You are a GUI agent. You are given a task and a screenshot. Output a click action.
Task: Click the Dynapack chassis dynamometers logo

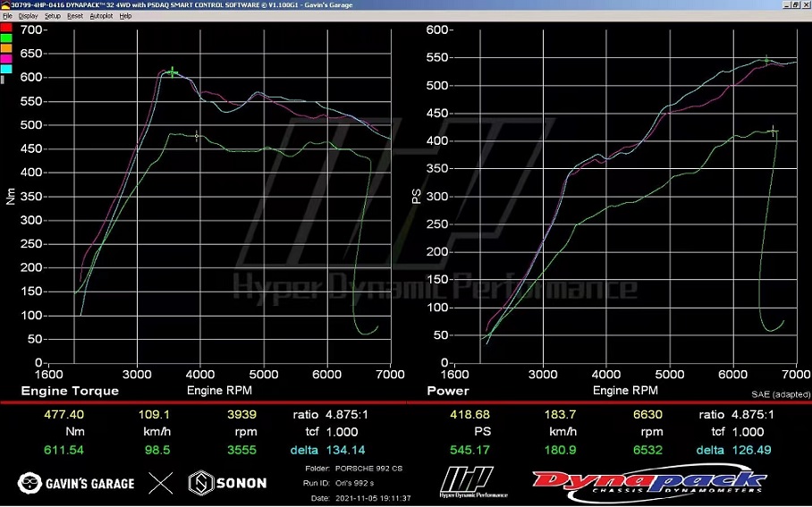click(649, 482)
